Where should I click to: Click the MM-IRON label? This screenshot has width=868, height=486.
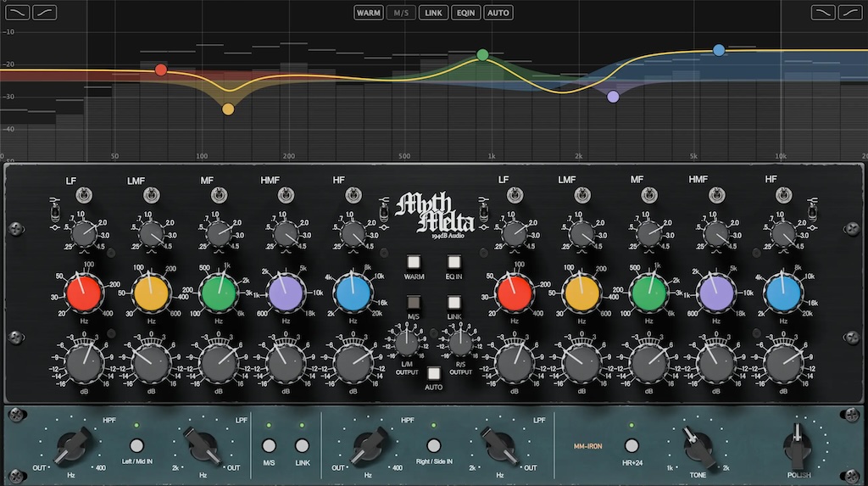click(x=587, y=446)
